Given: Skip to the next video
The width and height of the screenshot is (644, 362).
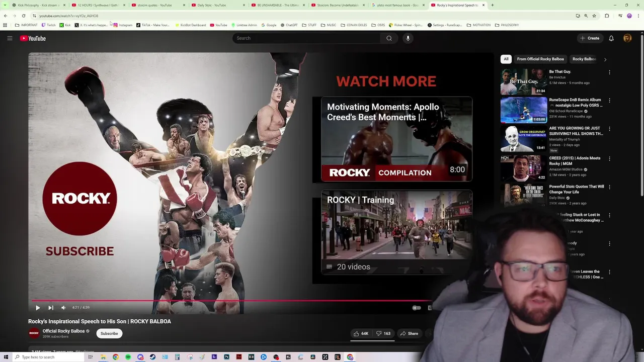Looking at the screenshot, I should [51, 308].
